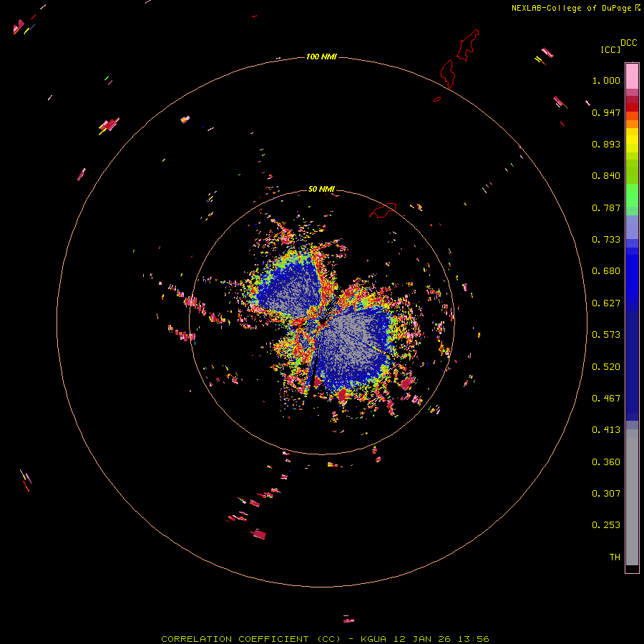Click the 0.733 scale value

coord(606,240)
